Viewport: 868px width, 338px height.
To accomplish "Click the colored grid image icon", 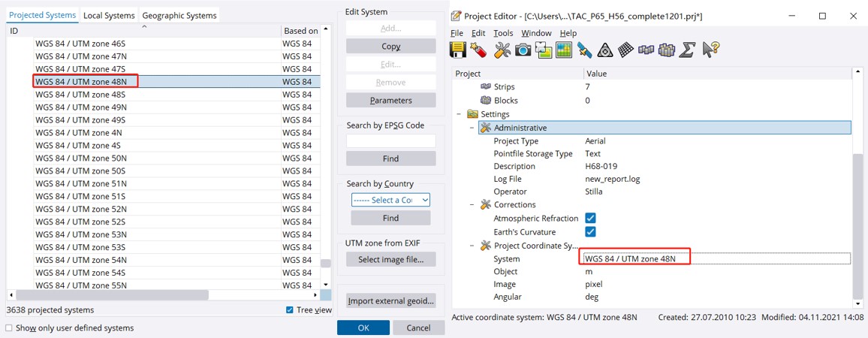I will click(x=564, y=50).
